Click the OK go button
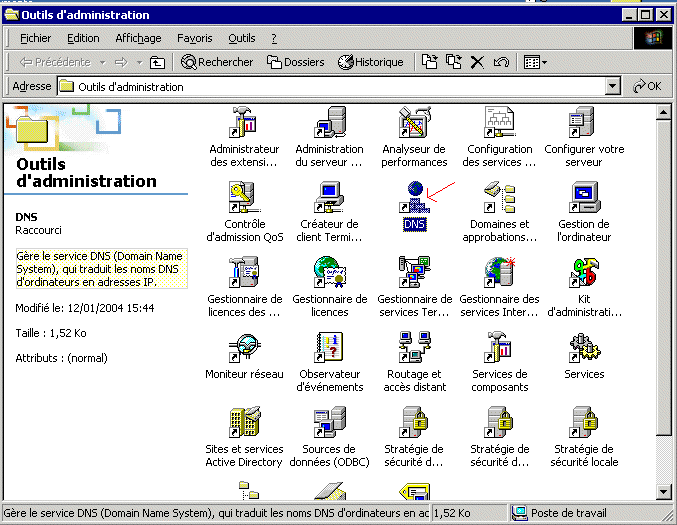This screenshot has width=677, height=525. pyautogui.click(x=647, y=86)
